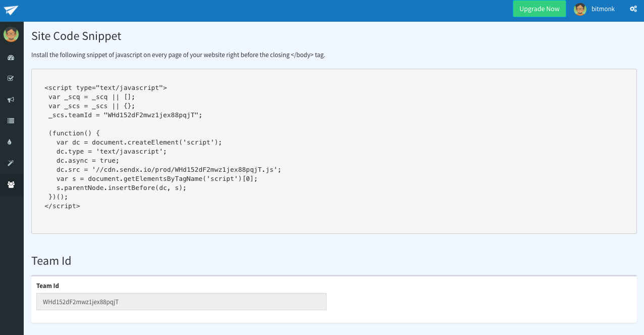The height and width of the screenshot is (335, 644).
Task: Open the checked-box icon in sidebar
Action: tap(11, 78)
